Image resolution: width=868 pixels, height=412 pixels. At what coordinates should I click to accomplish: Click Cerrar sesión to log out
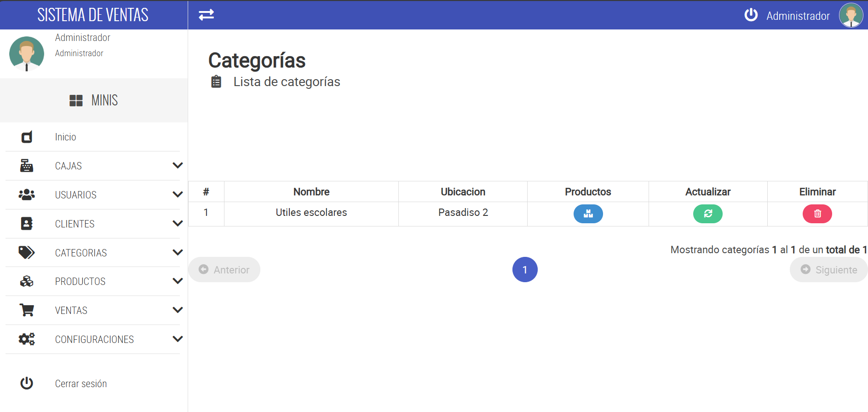click(81, 384)
